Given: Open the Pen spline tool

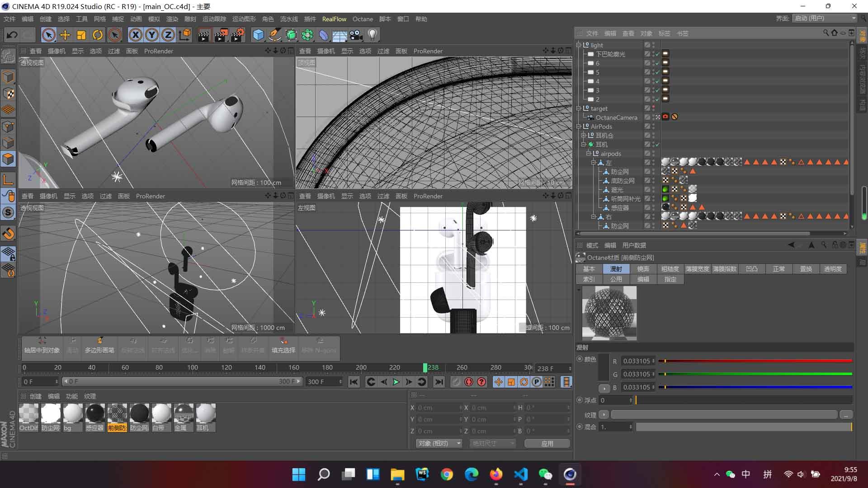Looking at the screenshot, I should [x=274, y=35].
